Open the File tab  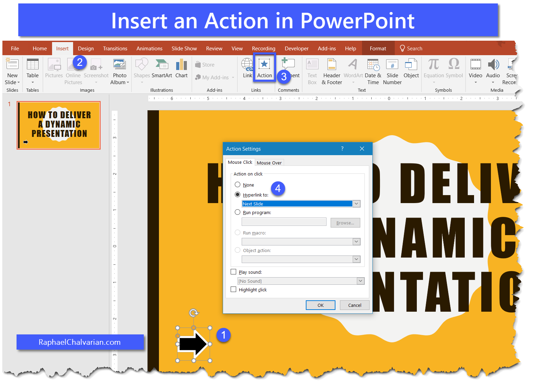(15, 49)
